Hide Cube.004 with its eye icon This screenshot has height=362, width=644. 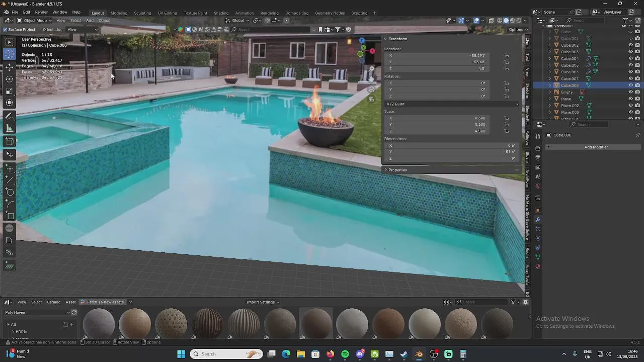[x=630, y=58]
